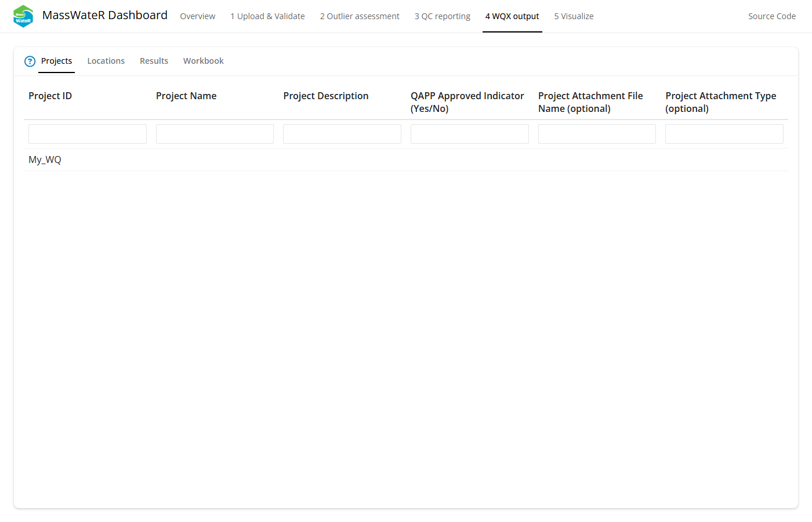Screen dimensions: 812x522
Task: Focus the Project ID filter field
Action: point(88,134)
